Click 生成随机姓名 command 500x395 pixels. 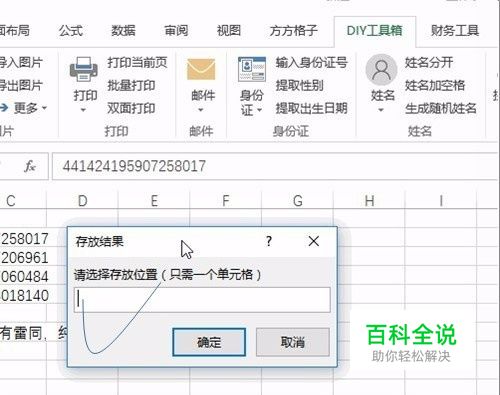tap(441, 108)
